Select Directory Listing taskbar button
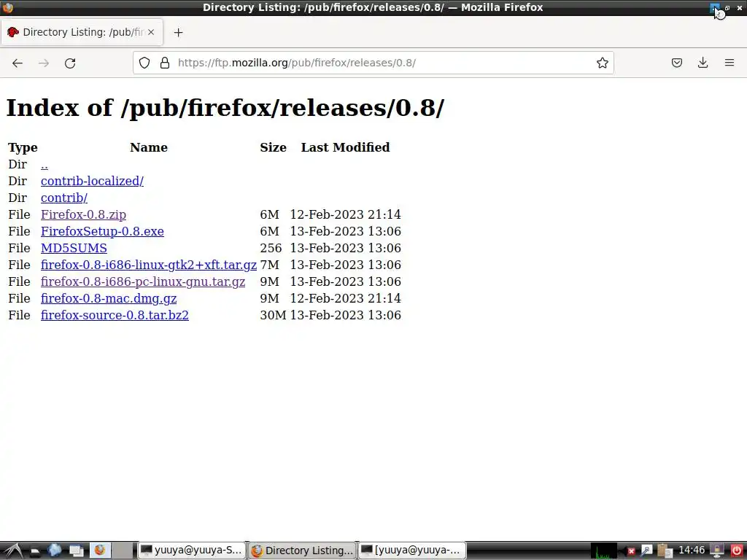The height and width of the screenshot is (560, 747). 302,551
